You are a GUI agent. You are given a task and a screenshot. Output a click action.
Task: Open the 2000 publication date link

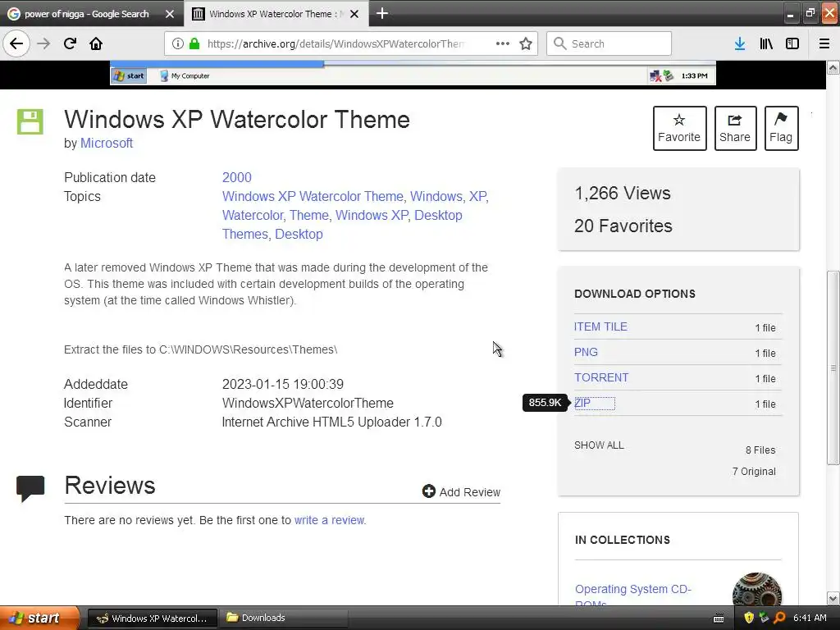(x=237, y=177)
